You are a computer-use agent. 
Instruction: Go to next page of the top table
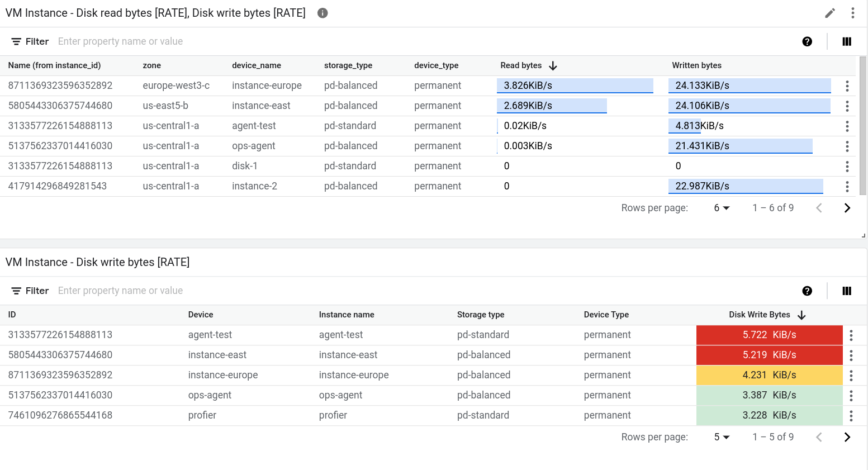pyautogui.click(x=847, y=207)
